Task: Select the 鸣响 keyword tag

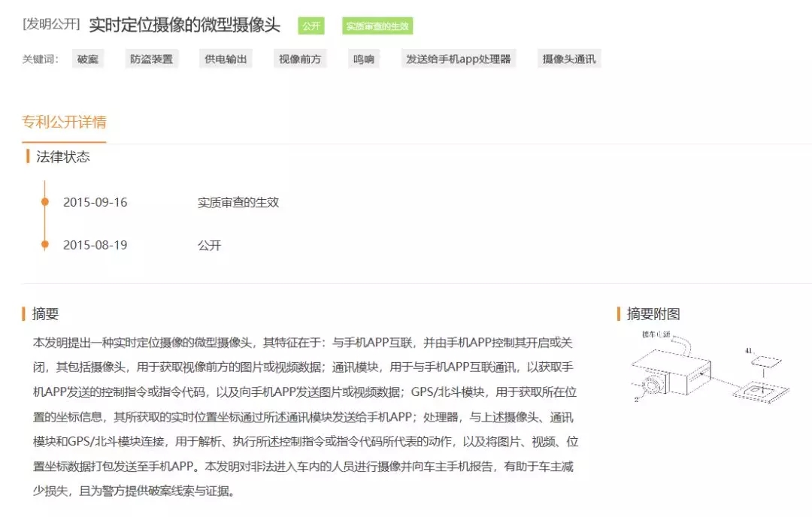Action: click(364, 59)
